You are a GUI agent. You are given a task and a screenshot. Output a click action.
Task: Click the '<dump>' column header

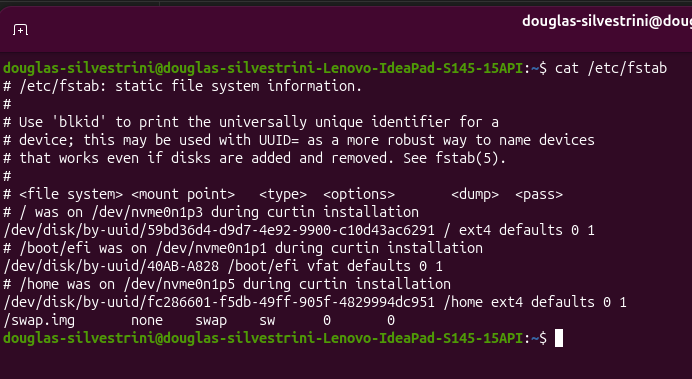(475, 194)
